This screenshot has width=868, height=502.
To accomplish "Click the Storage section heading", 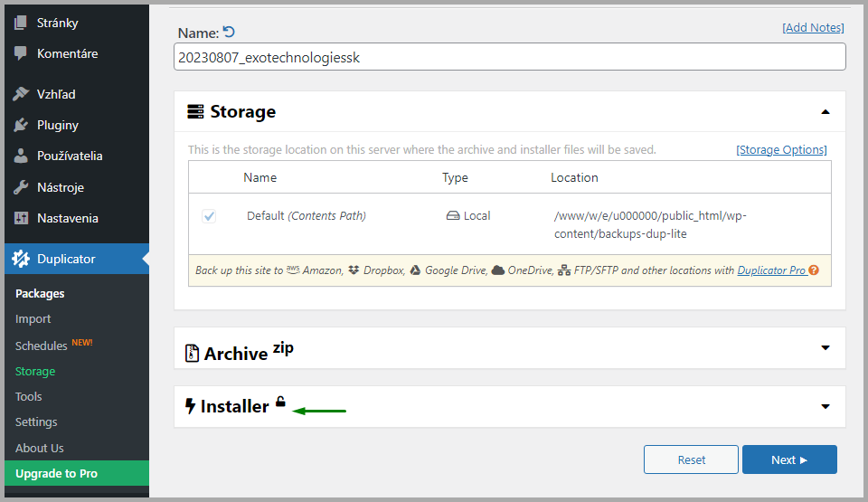I will click(x=242, y=112).
